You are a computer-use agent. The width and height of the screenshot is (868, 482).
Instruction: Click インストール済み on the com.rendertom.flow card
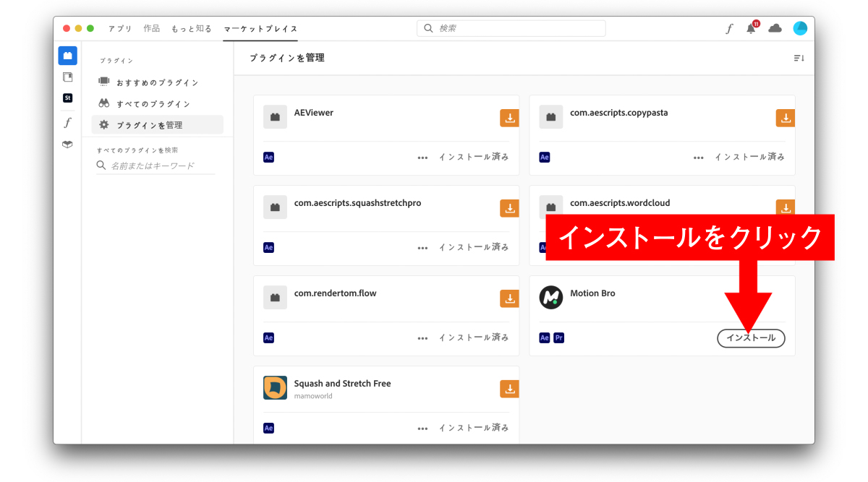point(474,337)
